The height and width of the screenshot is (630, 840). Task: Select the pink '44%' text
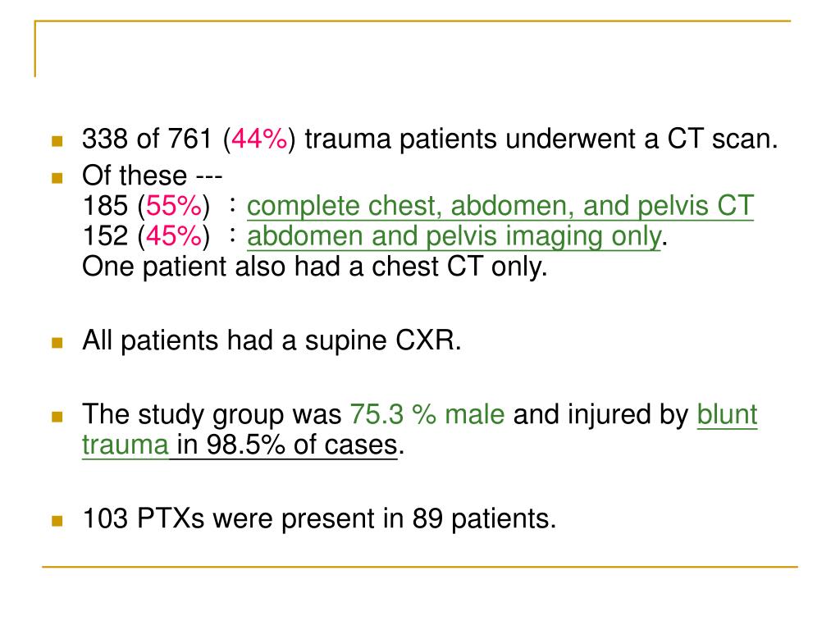pos(259,139)
